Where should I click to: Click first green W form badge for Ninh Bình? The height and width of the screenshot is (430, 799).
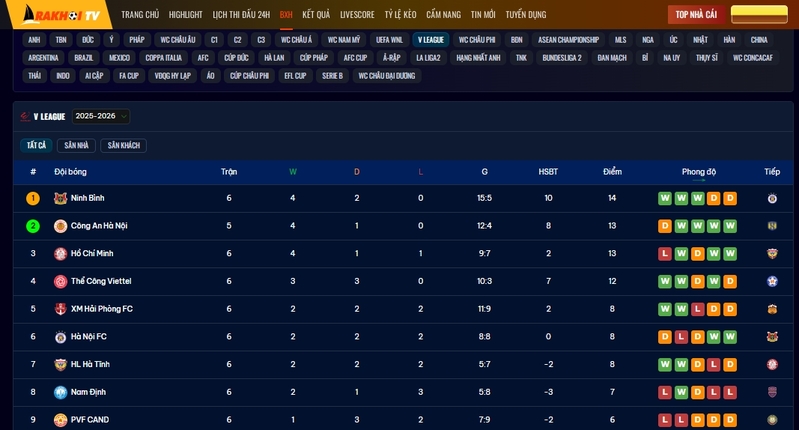[664, 198]
